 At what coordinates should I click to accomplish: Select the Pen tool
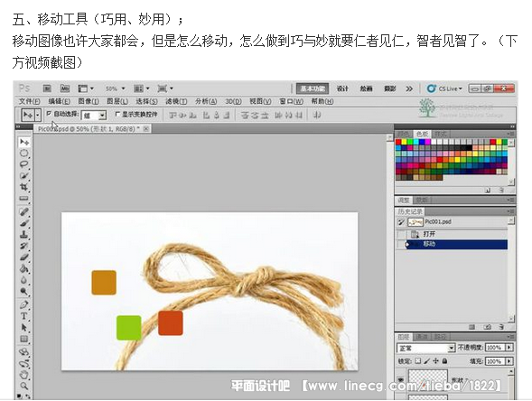(x=24, y=304)
